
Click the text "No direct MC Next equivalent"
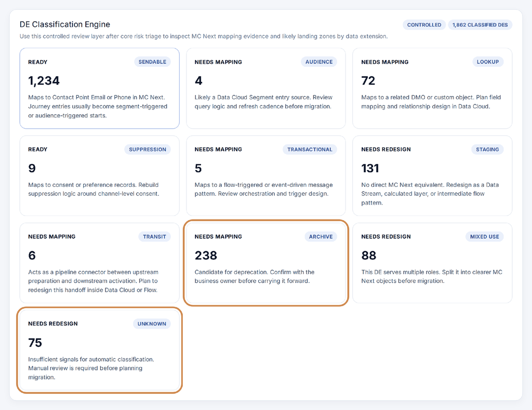tap(403, 185)
